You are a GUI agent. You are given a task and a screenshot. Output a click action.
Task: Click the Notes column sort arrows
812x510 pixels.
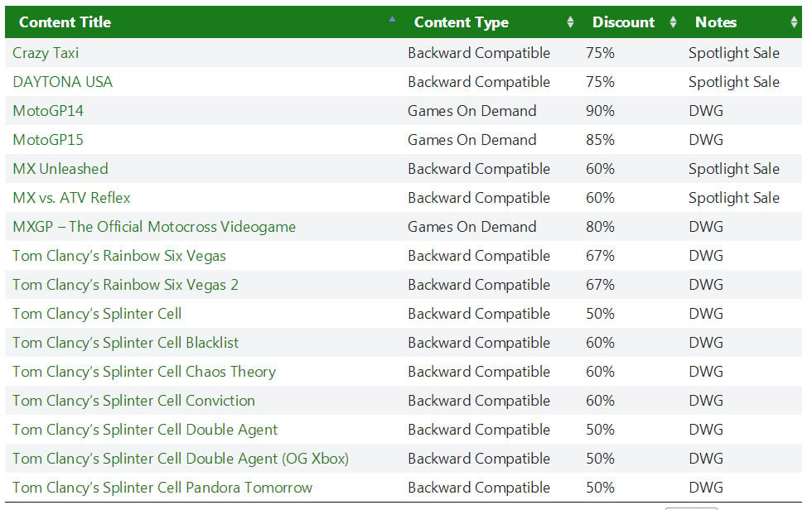[794, 22]
